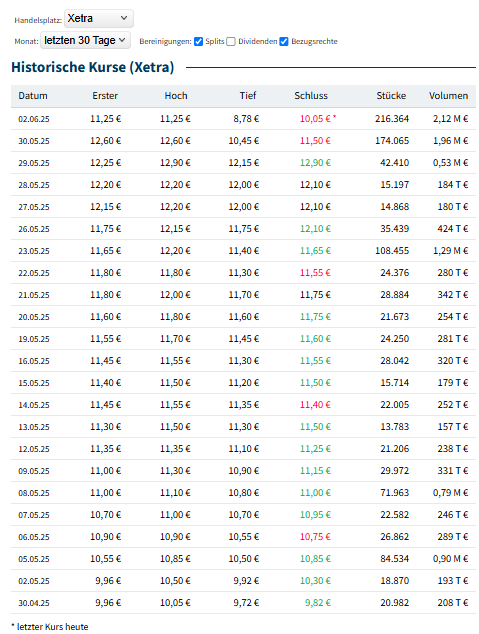Click closing price 11,25 € in green
Image resolution: width=479 pixels, height=634 pixels.
[x=315, y=449]
